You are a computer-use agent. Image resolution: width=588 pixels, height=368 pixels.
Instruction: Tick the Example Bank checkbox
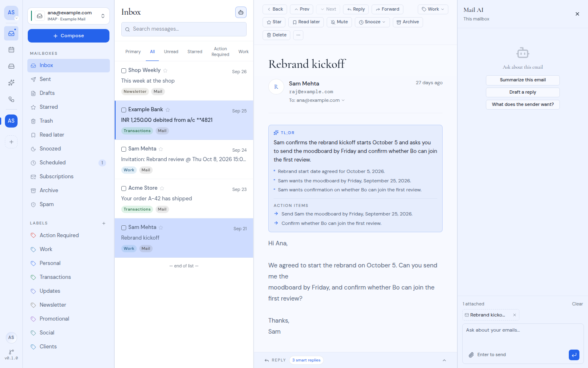(124, 110)
